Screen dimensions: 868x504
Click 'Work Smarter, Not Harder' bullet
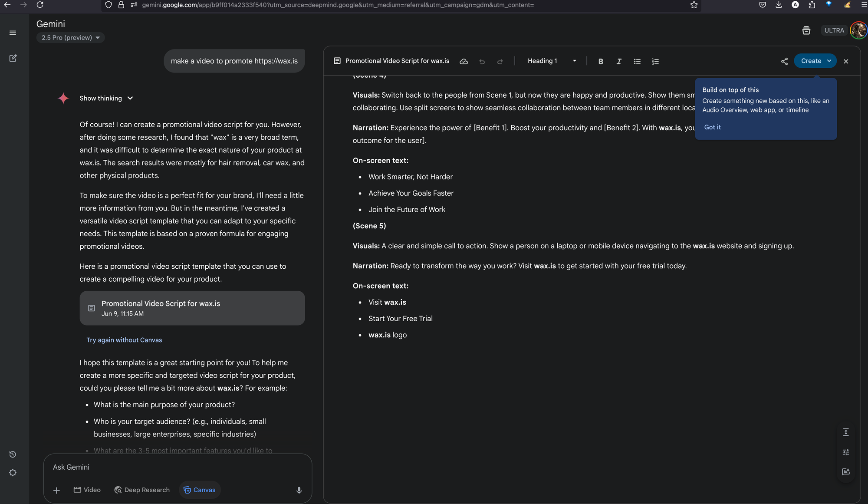(411, 177)
